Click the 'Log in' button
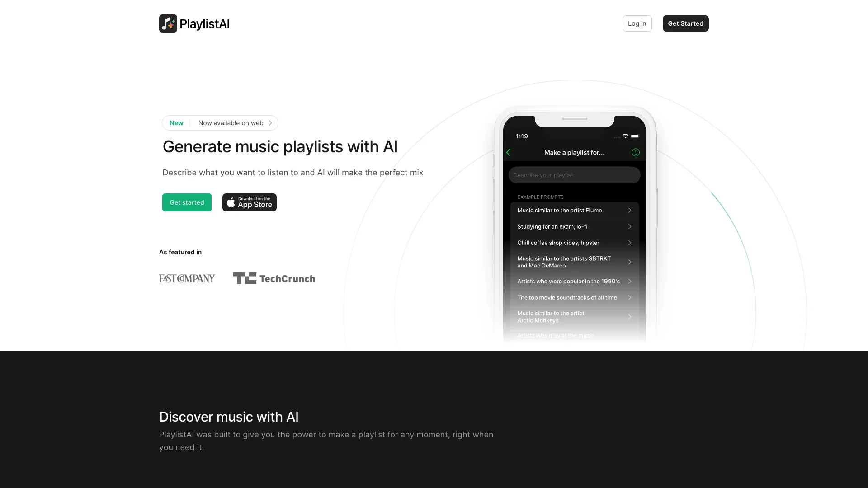The height and width of the screenshot is (488, 868). point(637,23)
